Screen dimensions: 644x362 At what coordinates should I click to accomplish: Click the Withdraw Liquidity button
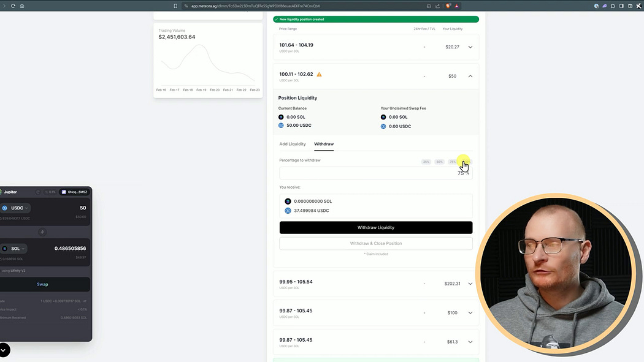coord(376,227)
